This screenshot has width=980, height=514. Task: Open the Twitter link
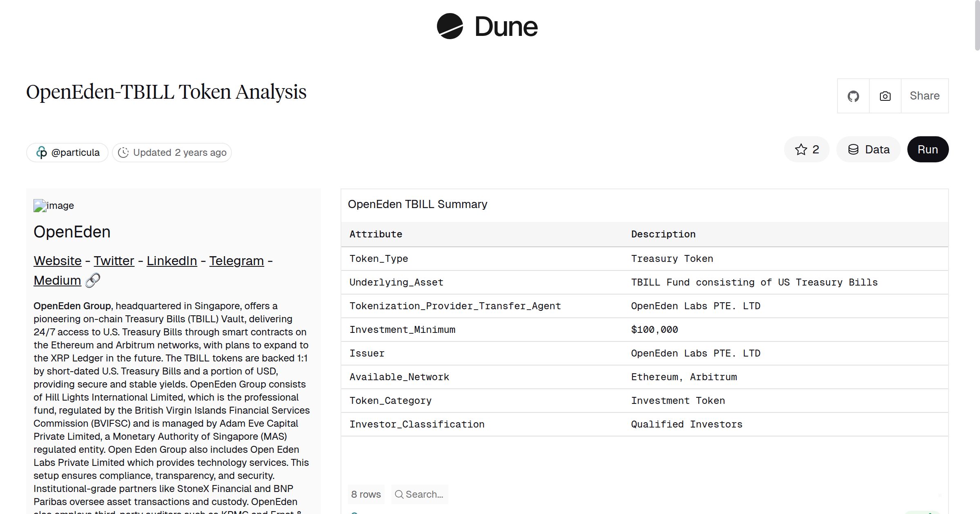click(x=114, y=261)
